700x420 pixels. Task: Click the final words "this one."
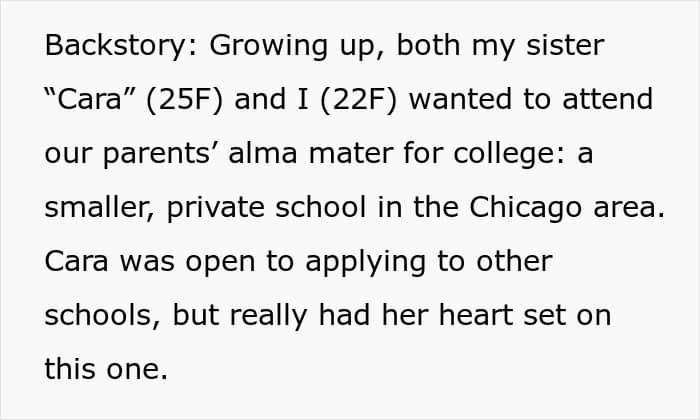click(x=102, y=369)
